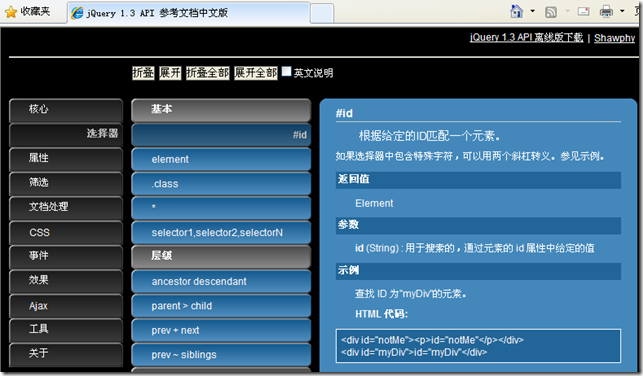Open the Ajax category

pos(66,306)
